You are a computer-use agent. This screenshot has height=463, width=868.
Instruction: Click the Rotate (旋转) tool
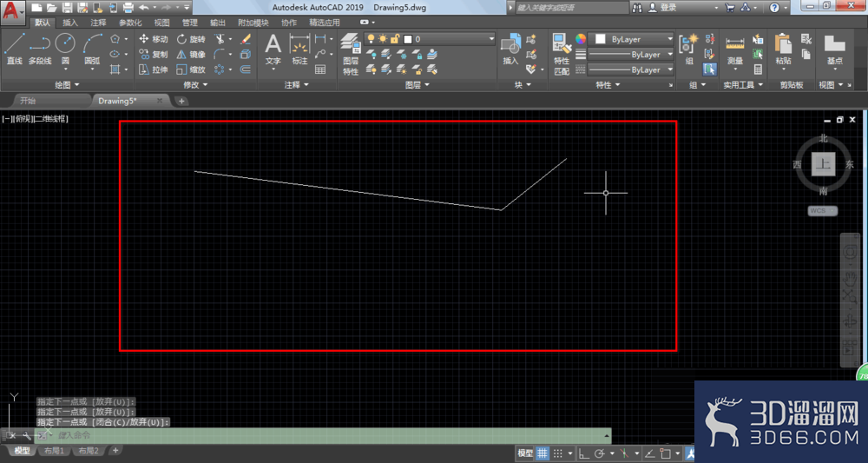pyautogui.click(x=191, y=39)
